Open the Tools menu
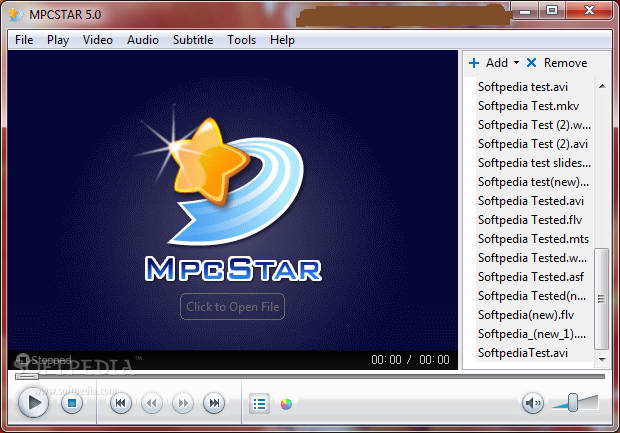Screen dimensions: 620x433 (x=241, y=40)
